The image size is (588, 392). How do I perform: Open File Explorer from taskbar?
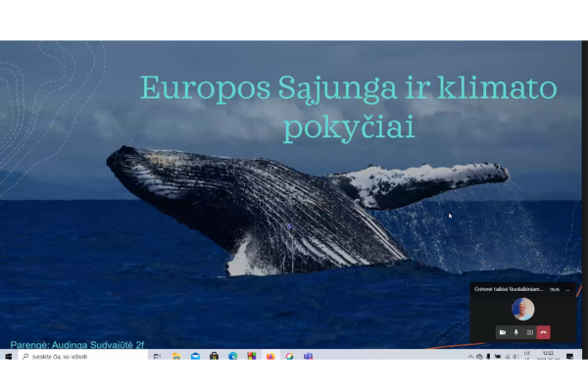(176, 356)
